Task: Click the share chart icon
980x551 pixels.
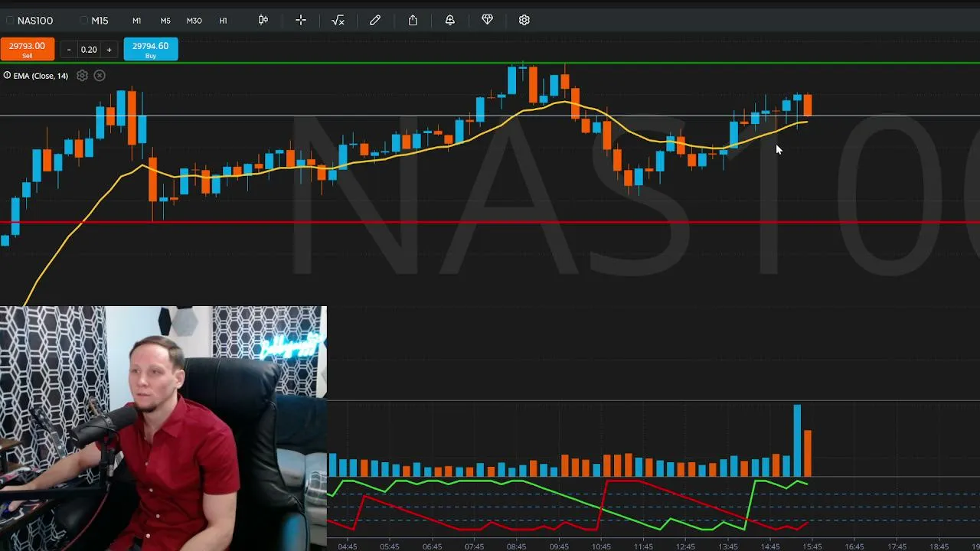Action: click(x=413, y=20)
